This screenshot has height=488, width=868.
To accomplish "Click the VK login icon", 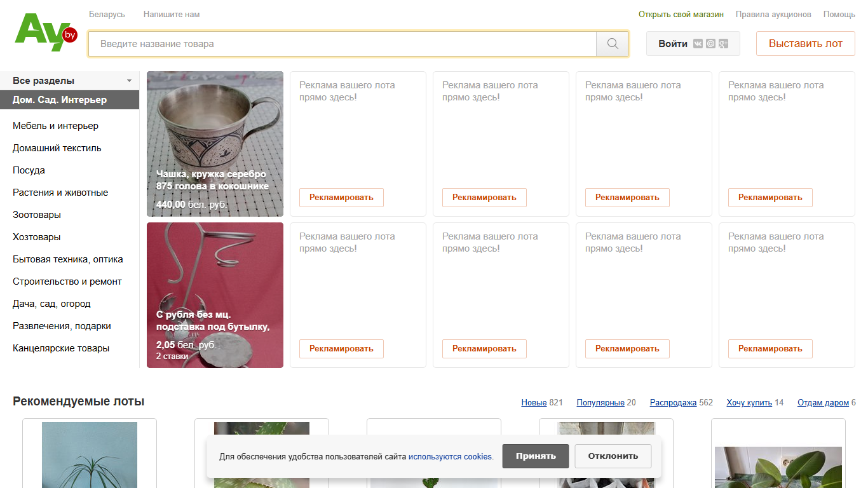I will [698, 44].
